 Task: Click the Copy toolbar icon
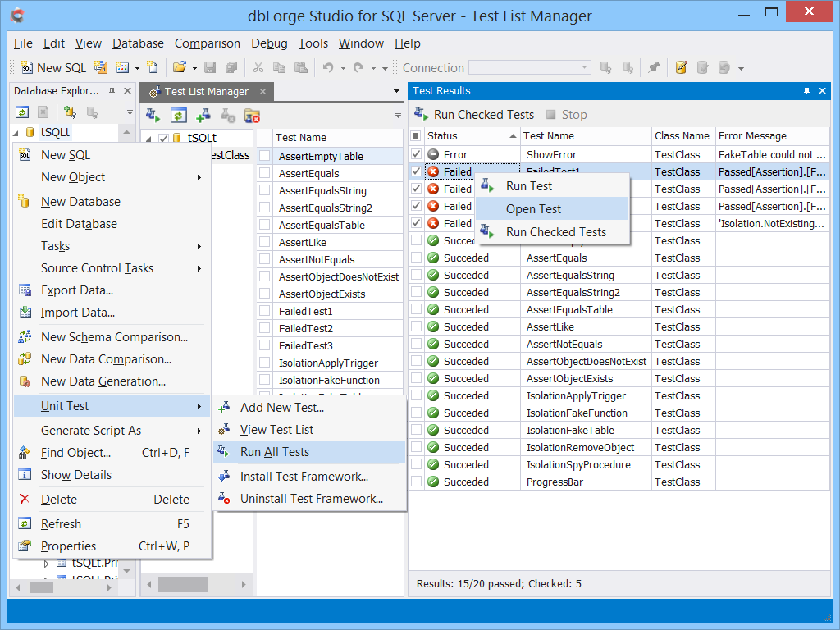[279, 67]
